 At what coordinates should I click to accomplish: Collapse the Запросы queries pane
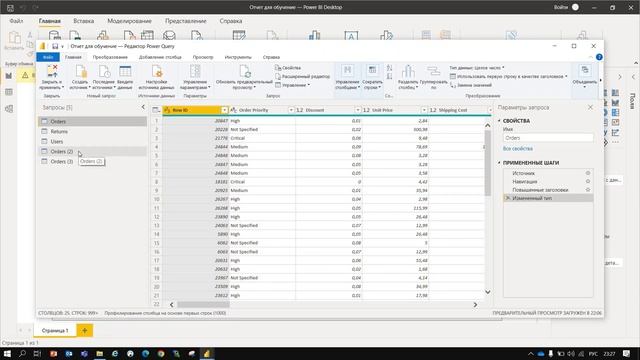pos(143,107)
